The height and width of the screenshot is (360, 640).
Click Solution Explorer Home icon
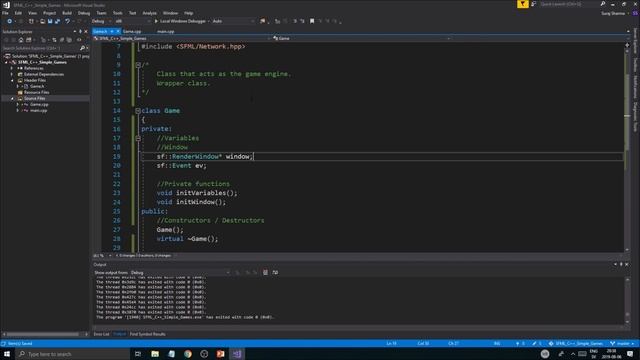click(21, 40)
